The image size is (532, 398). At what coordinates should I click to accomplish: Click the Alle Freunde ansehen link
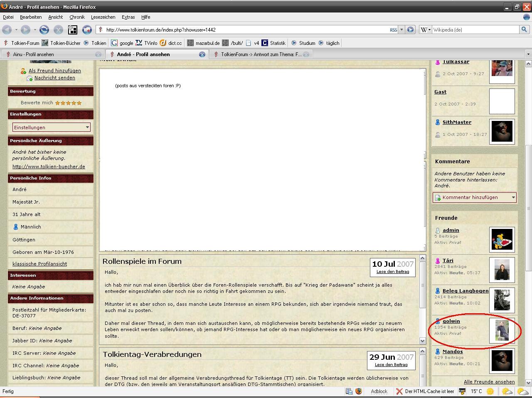[489, 382]
